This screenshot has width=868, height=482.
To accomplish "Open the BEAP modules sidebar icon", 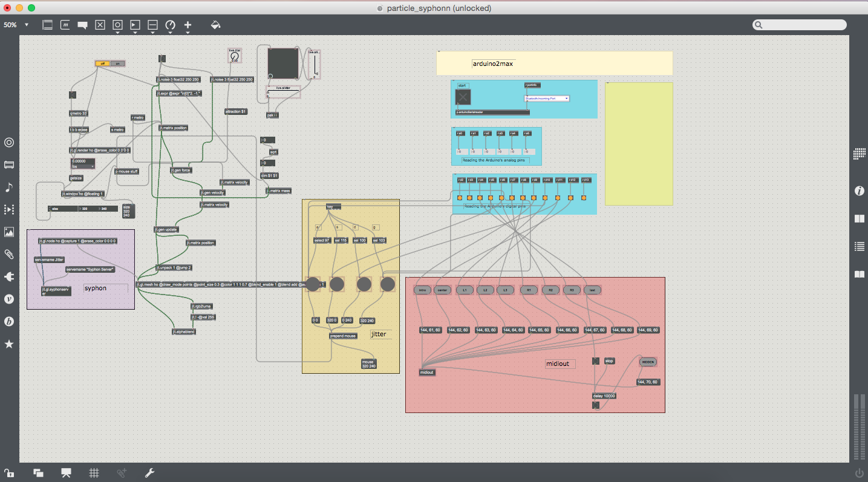I will tap(9, 321).
